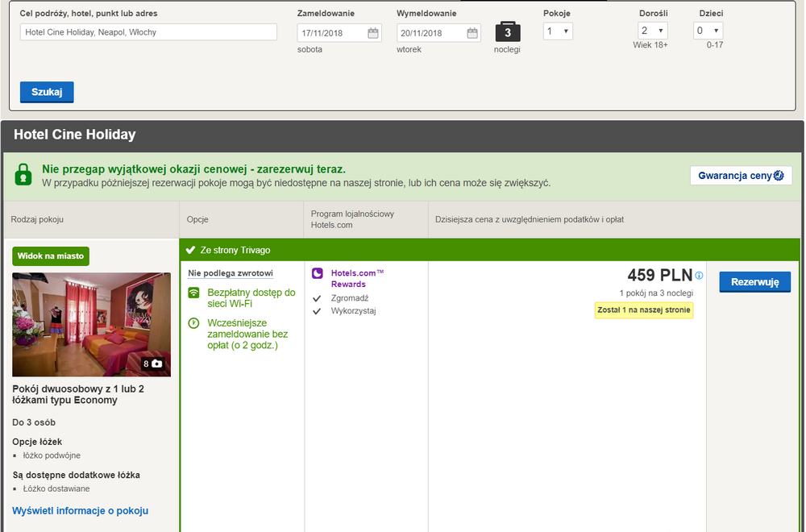Open the room photo thumbnail
The width and height of the screenshot is (806, 532).
tap(92, 324)
